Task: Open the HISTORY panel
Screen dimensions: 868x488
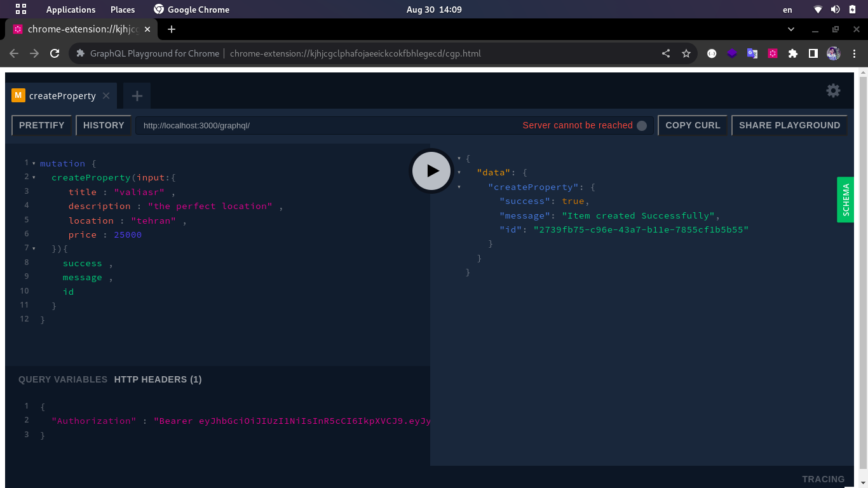Action: click(x=104, y=125)
